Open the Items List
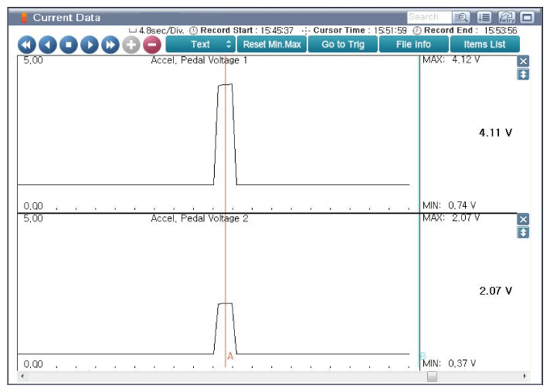The height and width of the screenshot is (392, 550). [x=484, y=45]
